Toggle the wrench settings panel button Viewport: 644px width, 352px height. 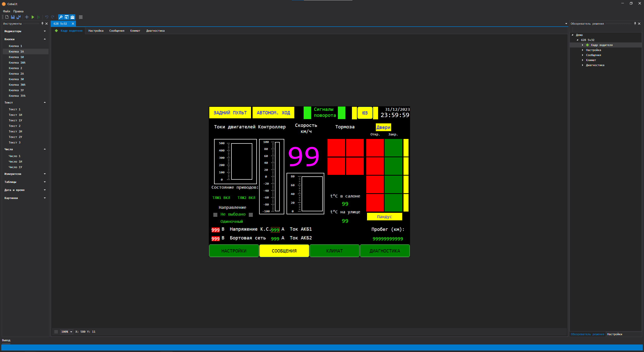[61, 17]
